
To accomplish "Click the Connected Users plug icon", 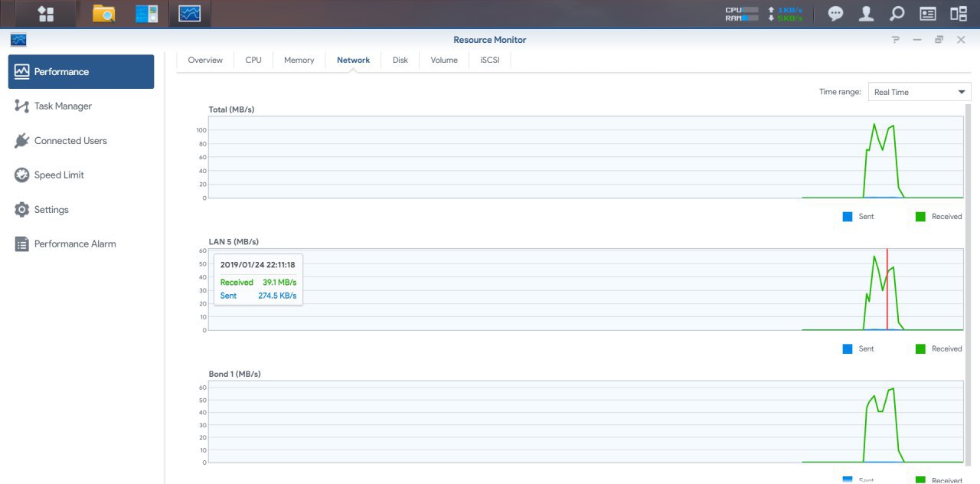I will click(x=21, y=140).
